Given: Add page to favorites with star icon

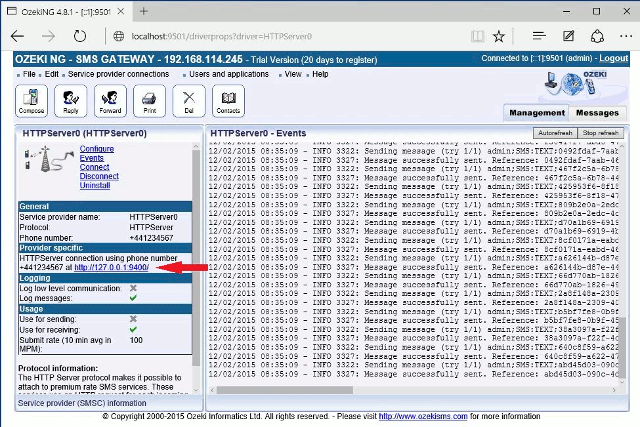Looking at the screenshot, I should click(x=498, y=36).
